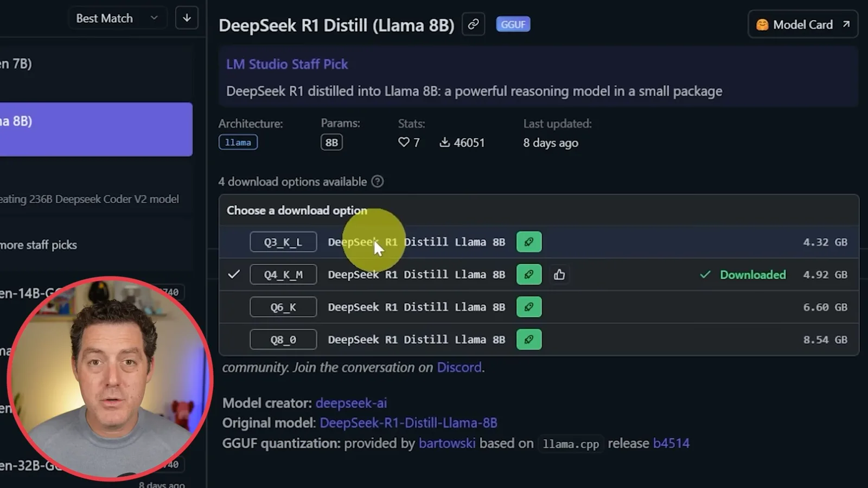Select the Q3_K_L quantization tag
868x488 pixels.
(283, 242)
